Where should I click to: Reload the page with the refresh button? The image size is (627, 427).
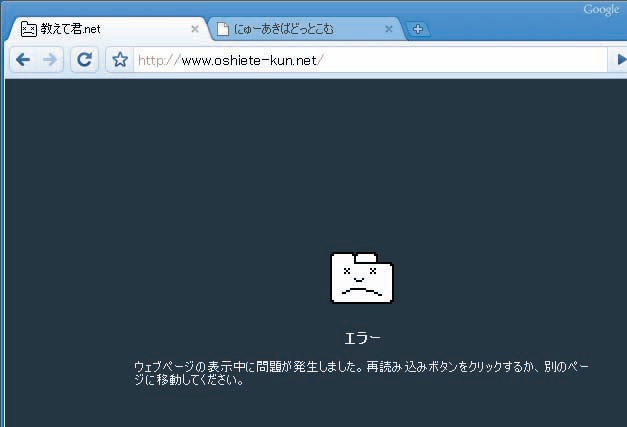click(84, 60)
